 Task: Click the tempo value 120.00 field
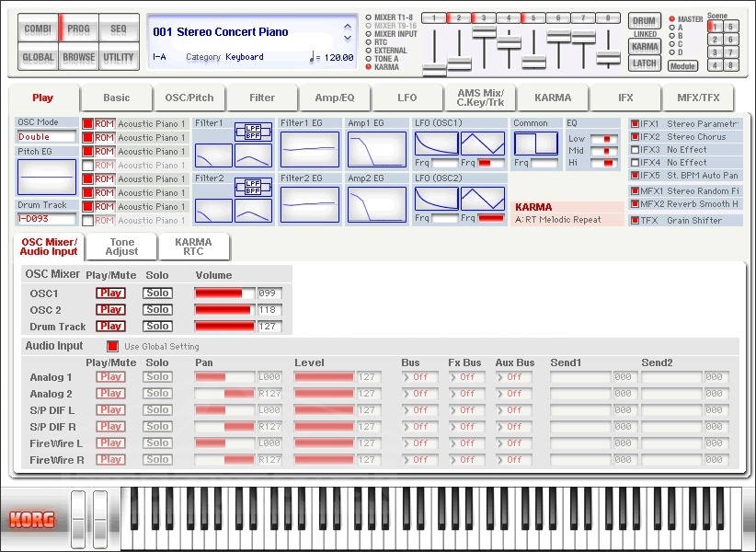[338, 58]
